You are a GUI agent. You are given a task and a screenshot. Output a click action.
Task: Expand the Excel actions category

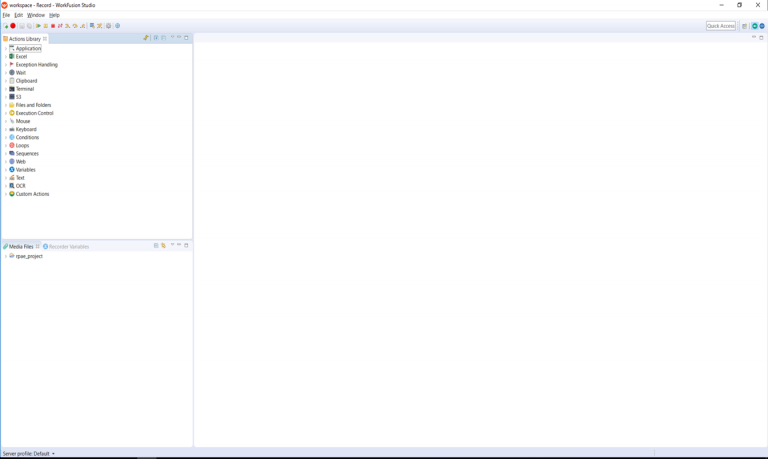[6, 57]
